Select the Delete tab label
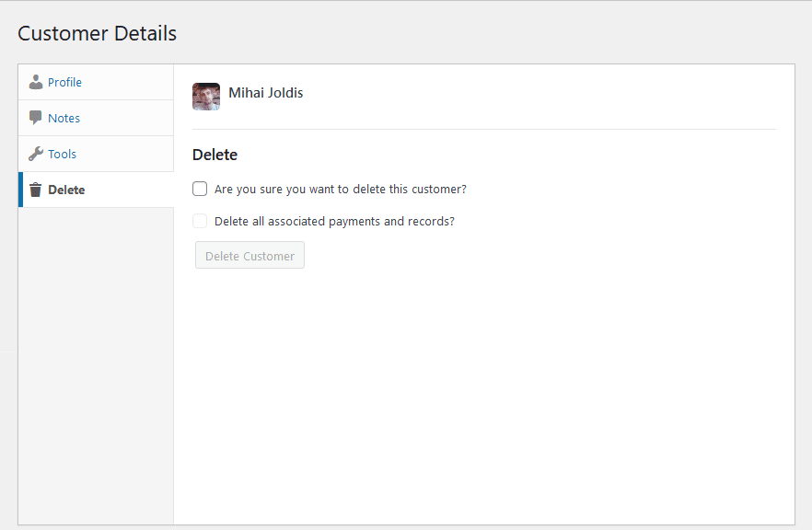812x530 pixels. tap(66, 190)
